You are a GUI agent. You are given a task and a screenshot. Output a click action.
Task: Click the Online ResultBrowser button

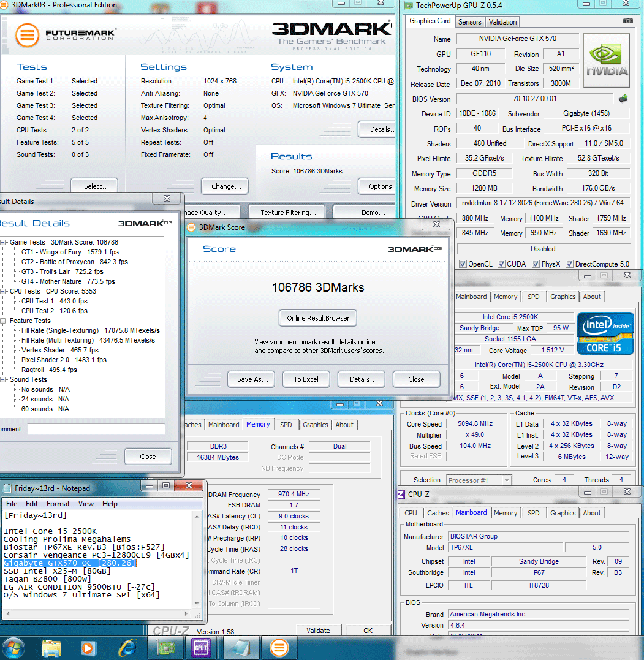[x=318, y=318]
